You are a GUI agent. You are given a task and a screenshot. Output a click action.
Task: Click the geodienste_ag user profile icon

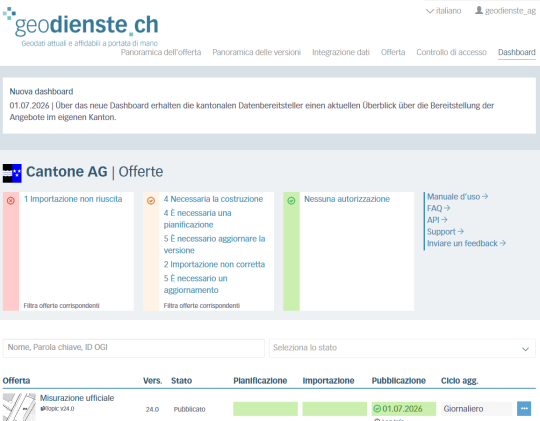click(x=479, y=10)
